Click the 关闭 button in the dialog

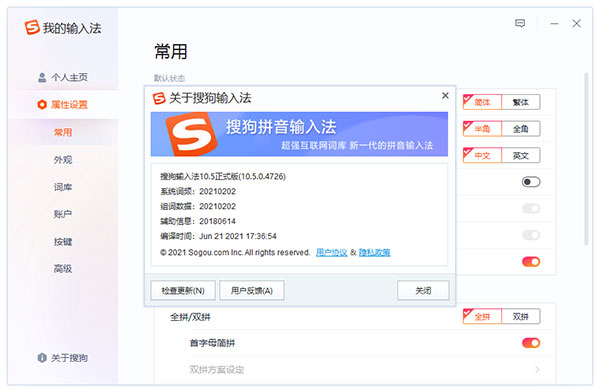423,291
